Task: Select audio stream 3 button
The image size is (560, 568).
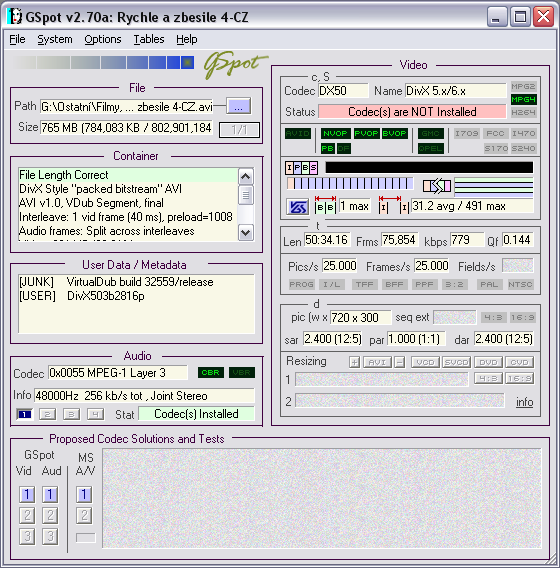Action: click(x=71, y=414)
